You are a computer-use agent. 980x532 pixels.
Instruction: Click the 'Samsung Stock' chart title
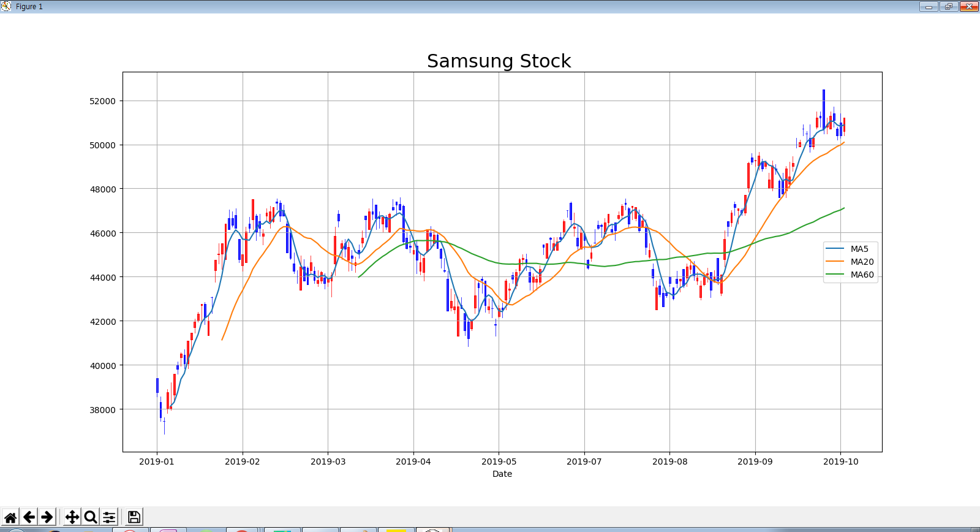click(499, 61)
